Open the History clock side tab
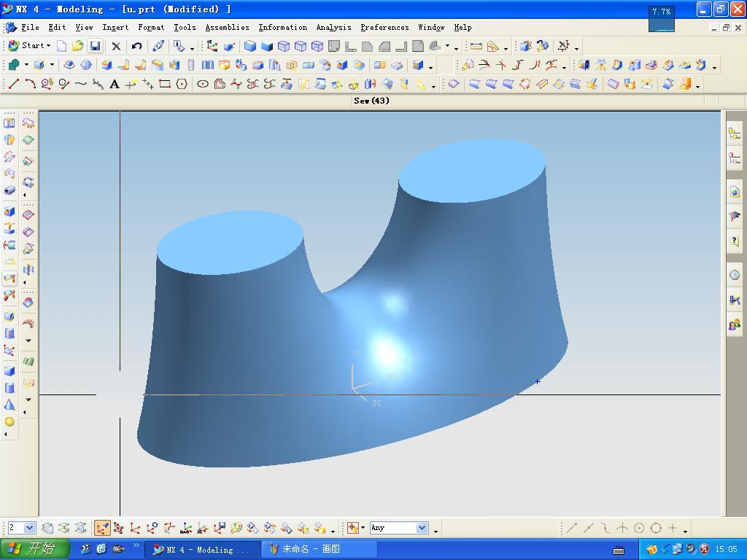The height and width of the screenshot is (560, 747). click(734, 275)
